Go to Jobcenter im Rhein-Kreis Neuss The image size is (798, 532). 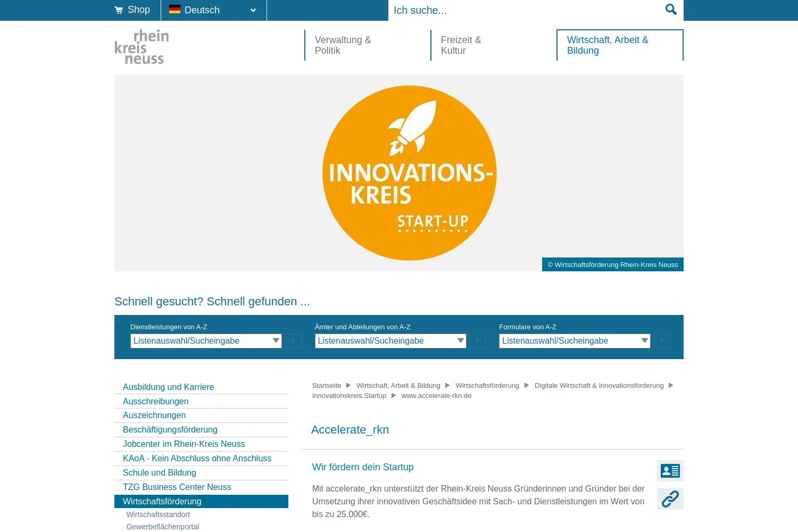201,444
